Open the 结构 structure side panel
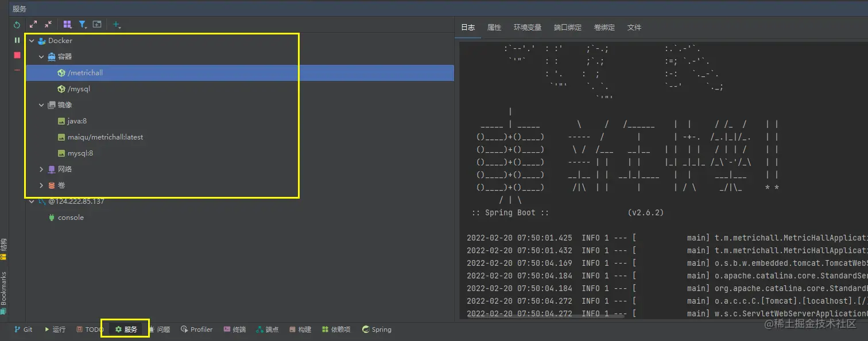The image size is (868, 341). pyautogui.click(x=3, y=249)
